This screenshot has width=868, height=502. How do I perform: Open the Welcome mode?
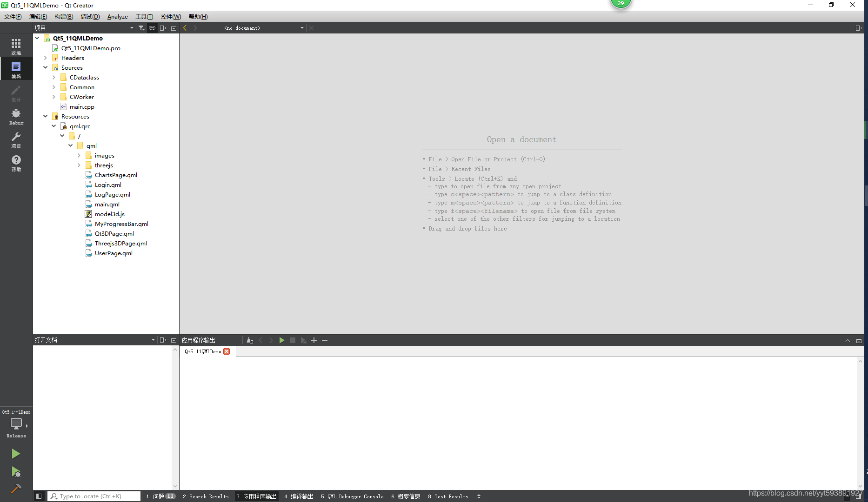click(x=16, y=46)
